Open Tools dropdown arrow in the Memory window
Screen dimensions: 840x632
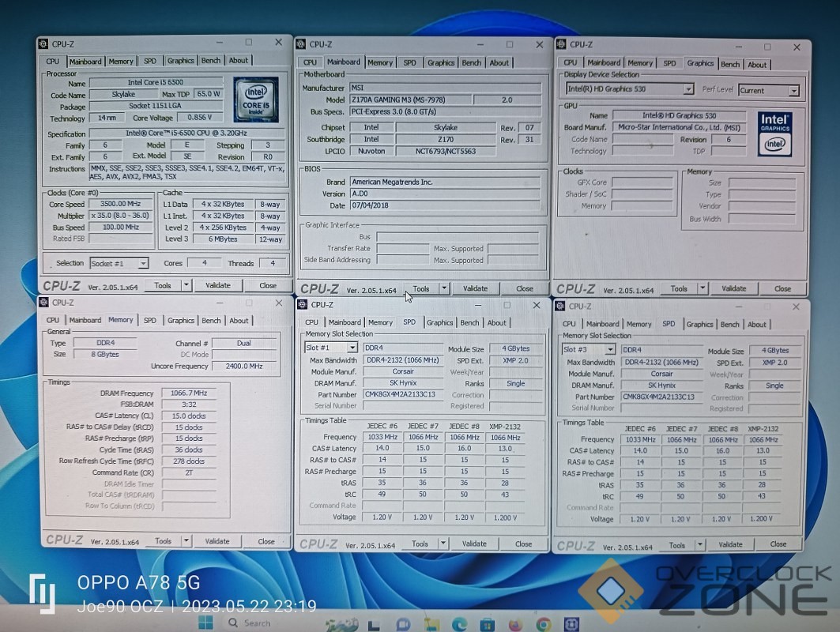[x=186, y=540]
